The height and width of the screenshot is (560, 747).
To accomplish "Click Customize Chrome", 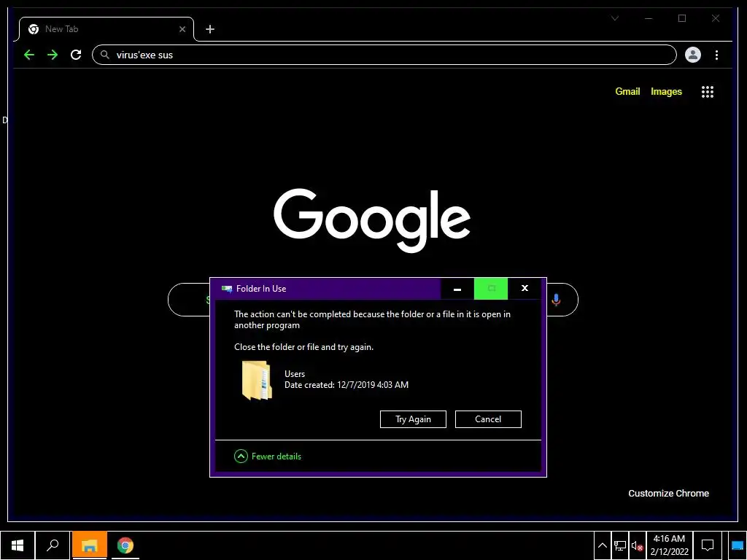I will (668, 494).
